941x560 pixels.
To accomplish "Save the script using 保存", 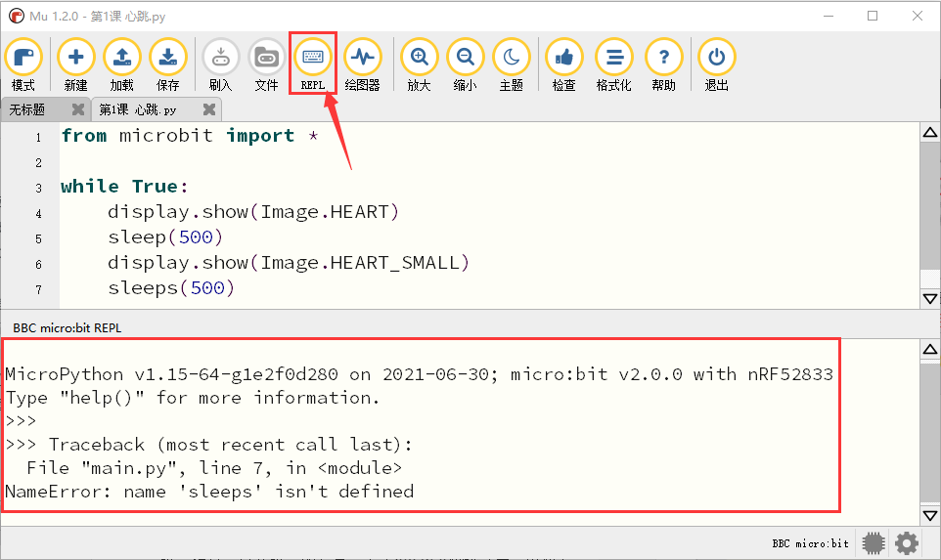I will [x=168, y=65].
